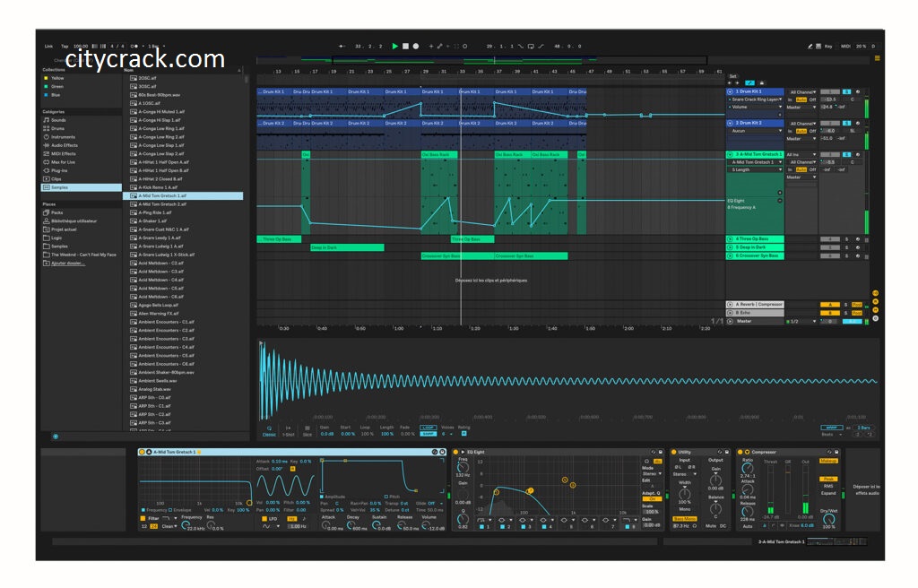Toggle the Filter switch in Simpler
The width and height of the screenshot is (918, 588).
point(143,518)
